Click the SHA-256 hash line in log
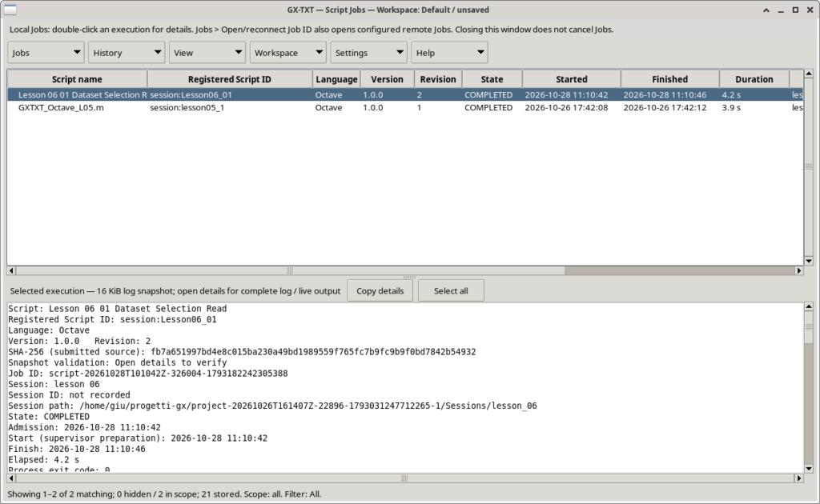The height and width of the screenshot is (504, 820). tap(242, 352)
